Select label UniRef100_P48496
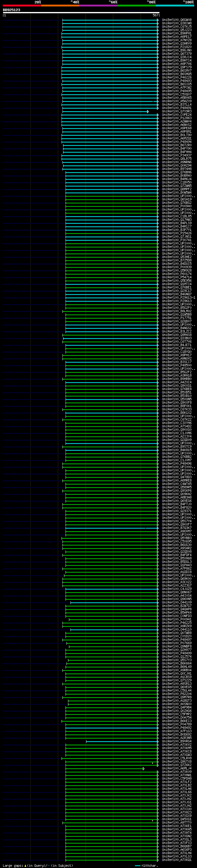197x868 pixels. [x=177, y=464]
